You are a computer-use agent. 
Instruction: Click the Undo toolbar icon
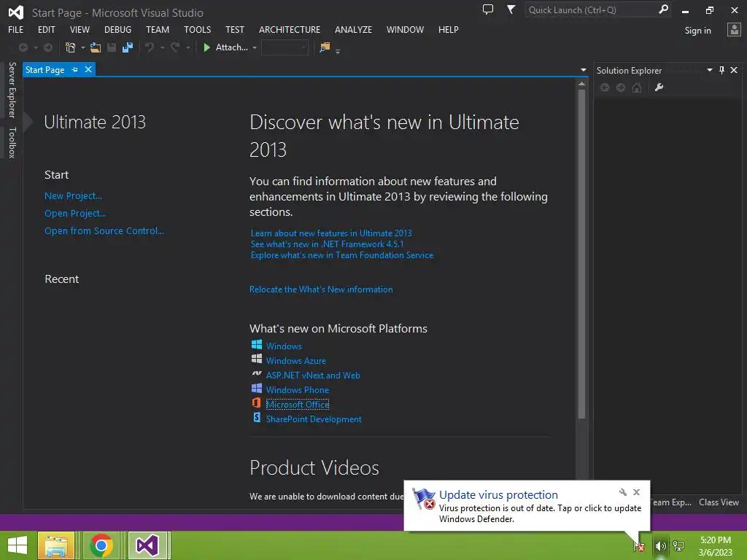coord(150,47)
